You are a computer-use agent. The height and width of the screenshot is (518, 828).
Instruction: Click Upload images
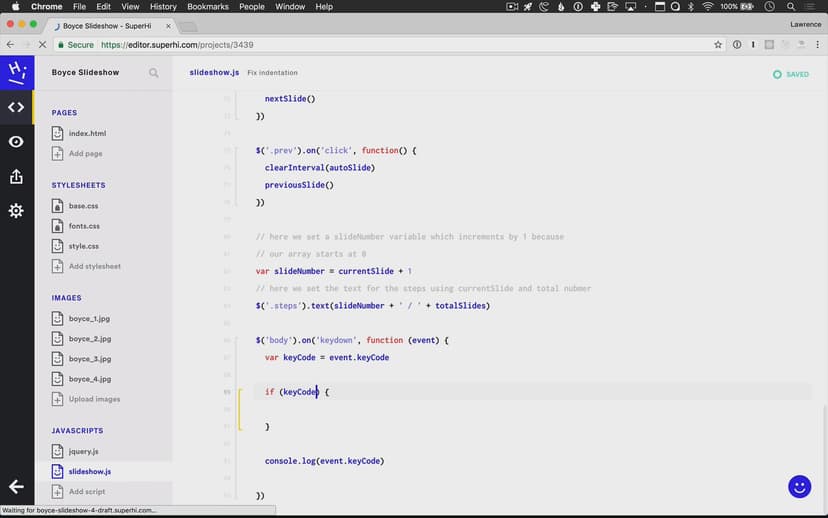(94, 399)
